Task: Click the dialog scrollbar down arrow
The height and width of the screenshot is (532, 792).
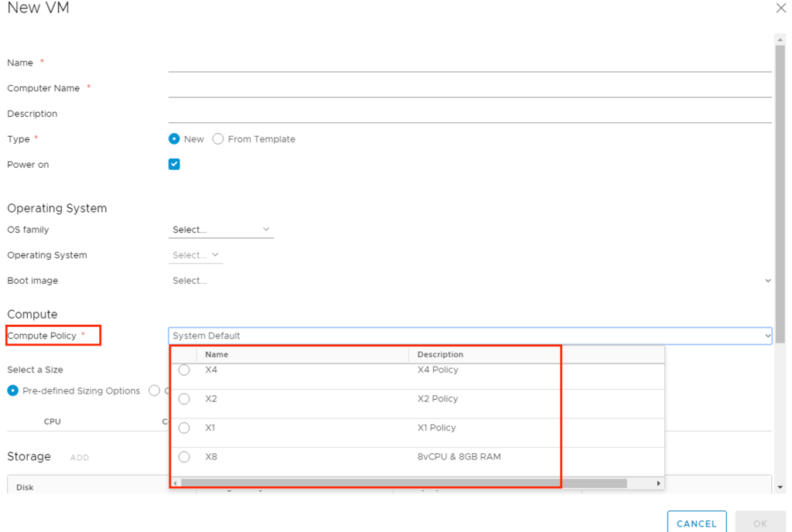Action: pos(780,487)
